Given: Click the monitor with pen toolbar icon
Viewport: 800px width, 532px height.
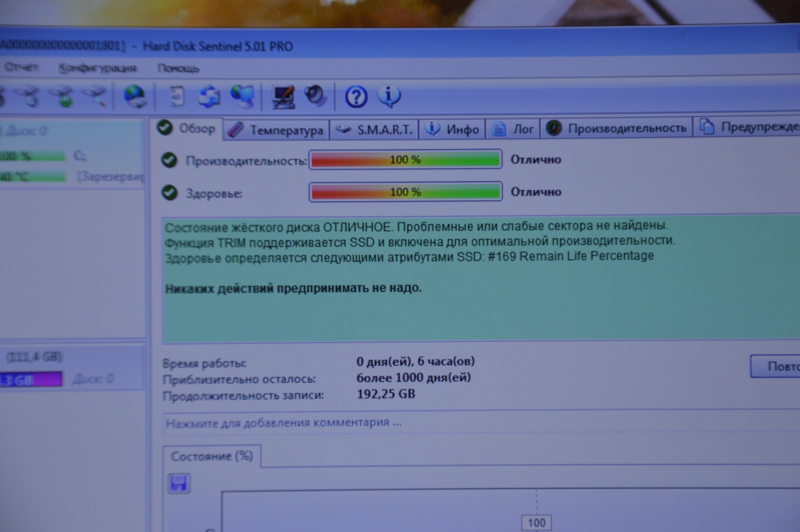Looking at the screenshot, I should (284, 97).
